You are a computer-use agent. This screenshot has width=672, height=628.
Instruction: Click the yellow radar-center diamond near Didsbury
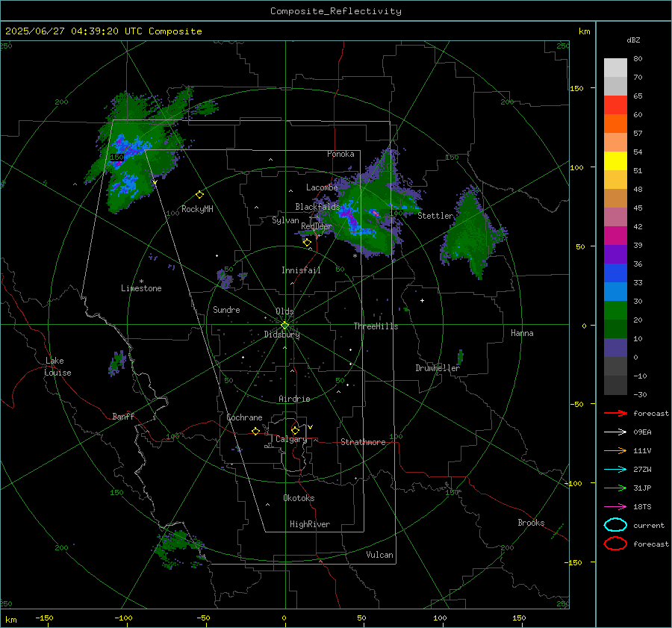tap(284, 326)
